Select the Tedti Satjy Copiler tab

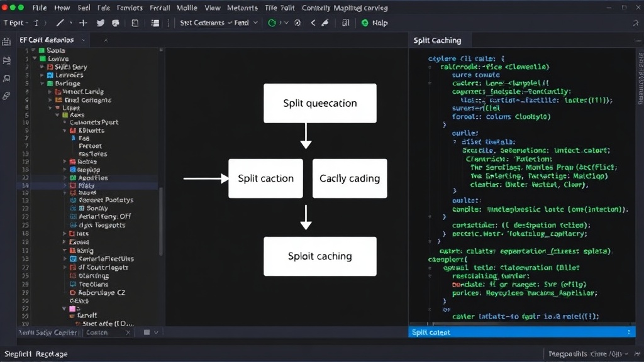[x=48, y=332]
